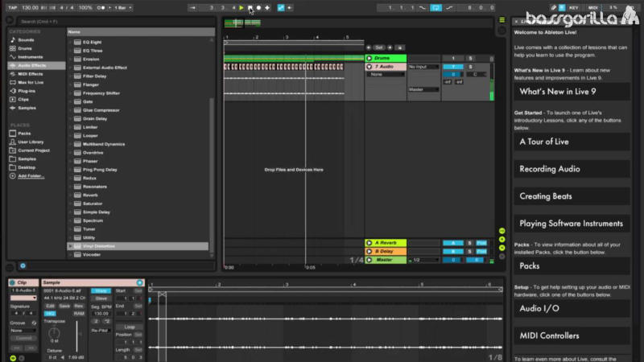Viewport: 644px width, 362px height.
Task: Select Drums category in the browser
Action: pos(25,48)
